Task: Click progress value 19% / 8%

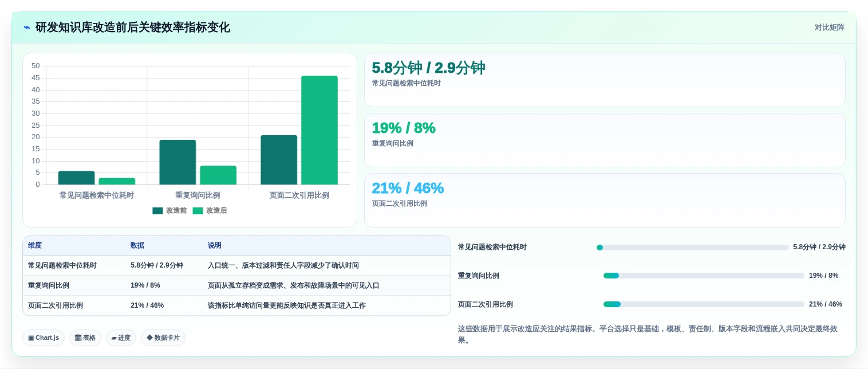Action: pyautogui.click(x=823, y=276)
